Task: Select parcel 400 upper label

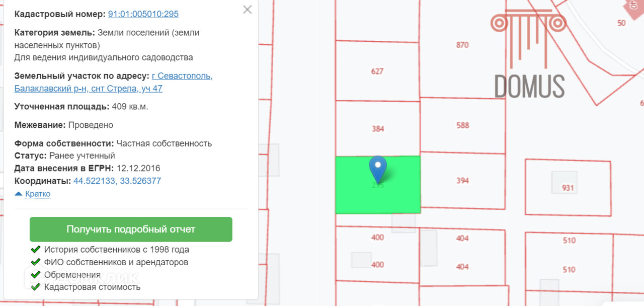Action: (377, 237)
